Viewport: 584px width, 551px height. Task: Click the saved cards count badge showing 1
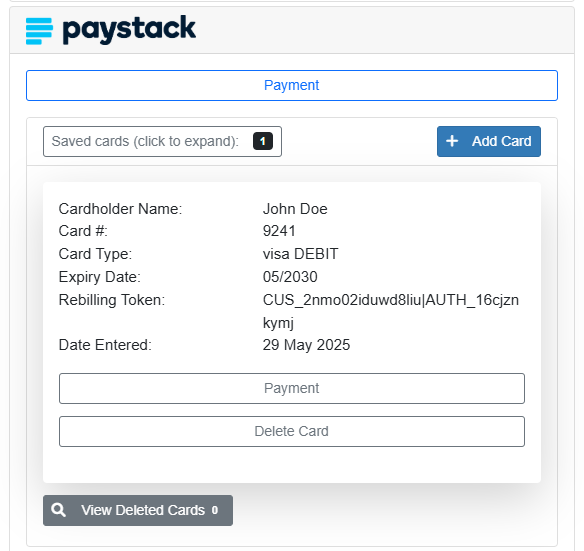click(x=263, y=141)
